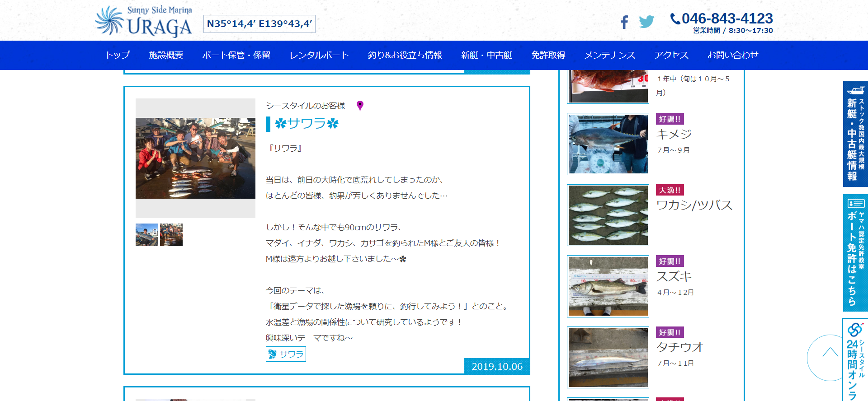Open the Facebook page icon
The width and height of the screenshot is (868, 401).
point(624,22)
